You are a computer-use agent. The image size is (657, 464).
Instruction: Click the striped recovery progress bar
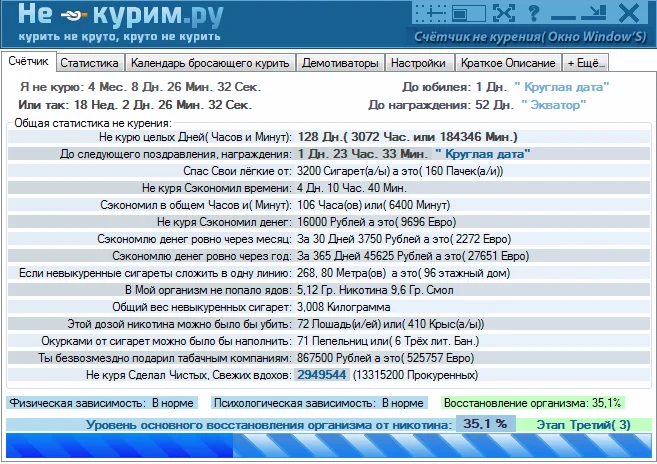point(328,446)
